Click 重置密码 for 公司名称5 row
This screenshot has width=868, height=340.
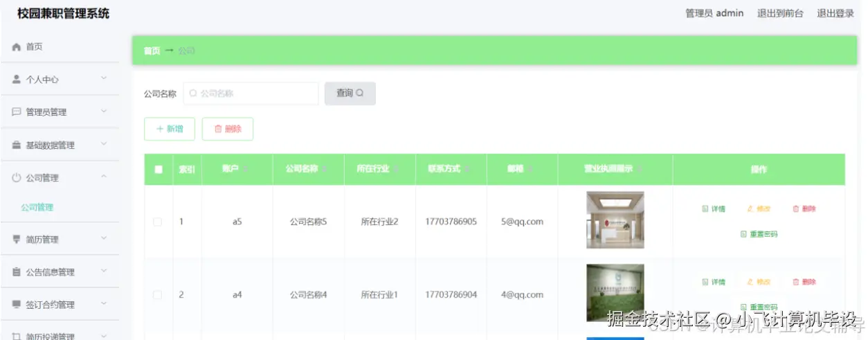click(x=759, y=234)
